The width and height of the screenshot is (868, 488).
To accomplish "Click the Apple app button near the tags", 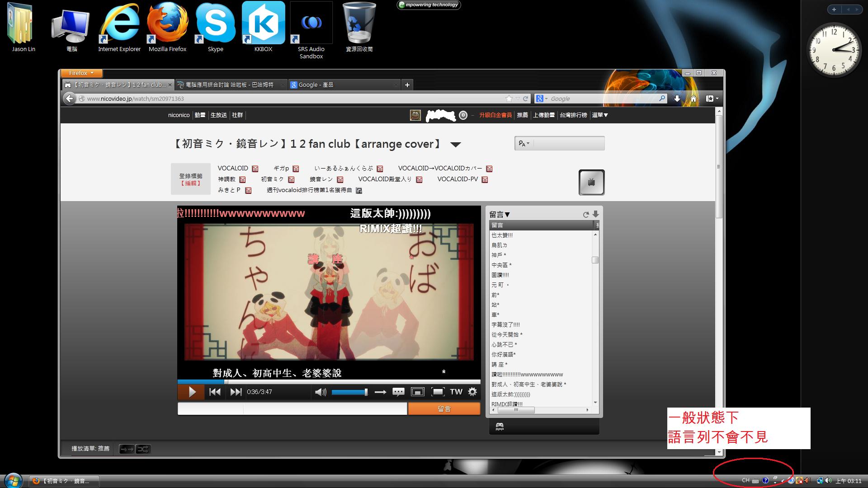I will pyautogui.click(x=591, y=183).
